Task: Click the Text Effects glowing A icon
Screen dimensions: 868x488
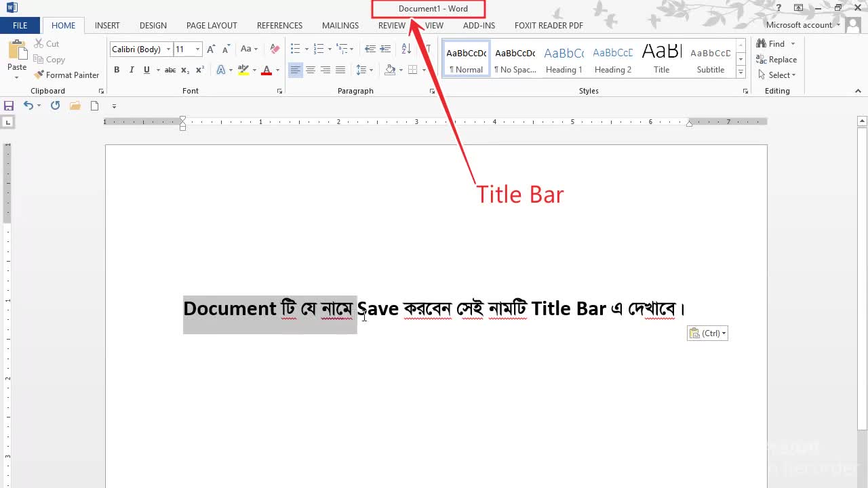Action: (220, 70)
